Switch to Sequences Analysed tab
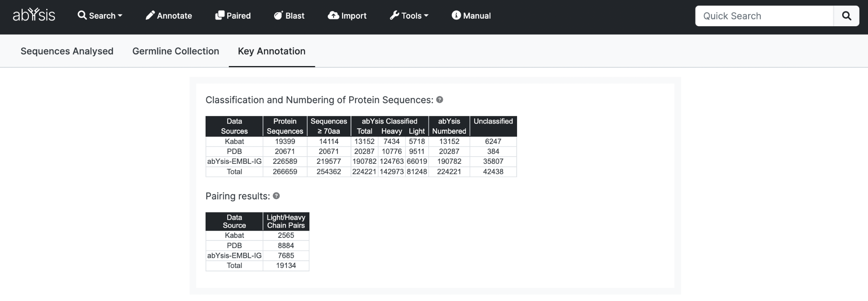 [67, 51]
